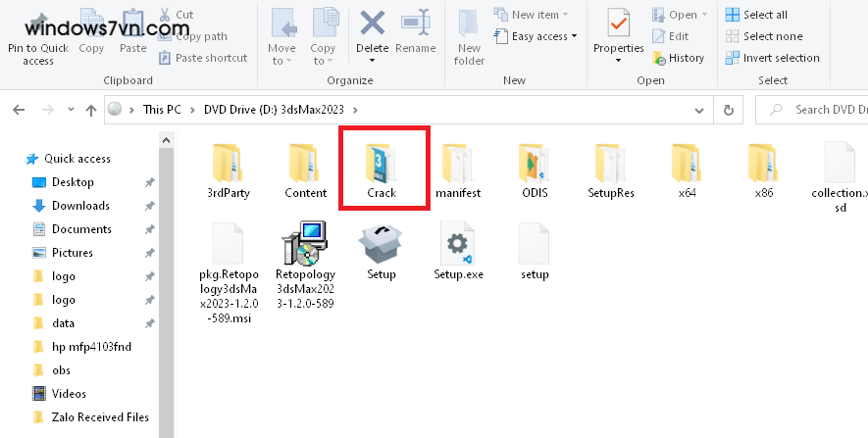Navigate up one folder level
The width and height of the screenshot is (868, 438).
pos(90,110)
